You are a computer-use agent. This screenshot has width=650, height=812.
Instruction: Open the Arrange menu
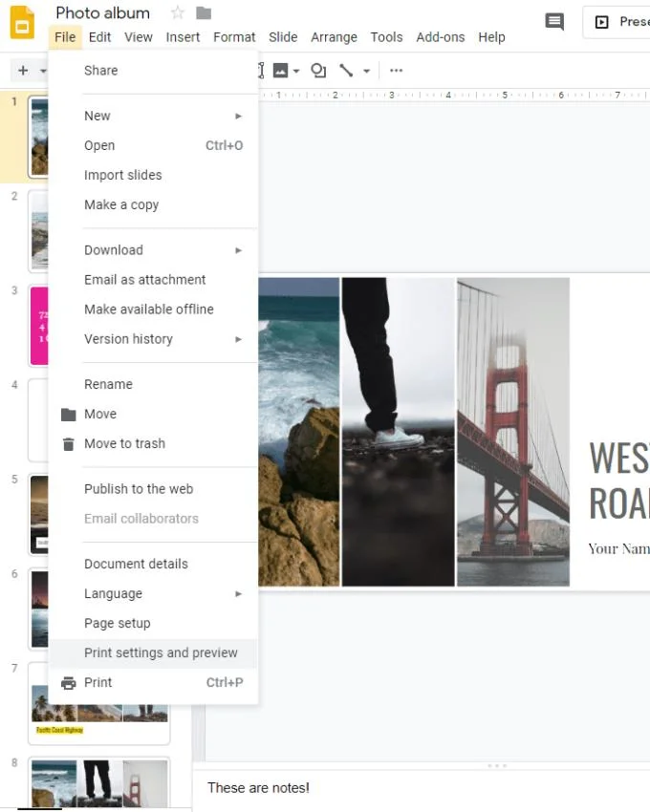[x=334, y=37]
